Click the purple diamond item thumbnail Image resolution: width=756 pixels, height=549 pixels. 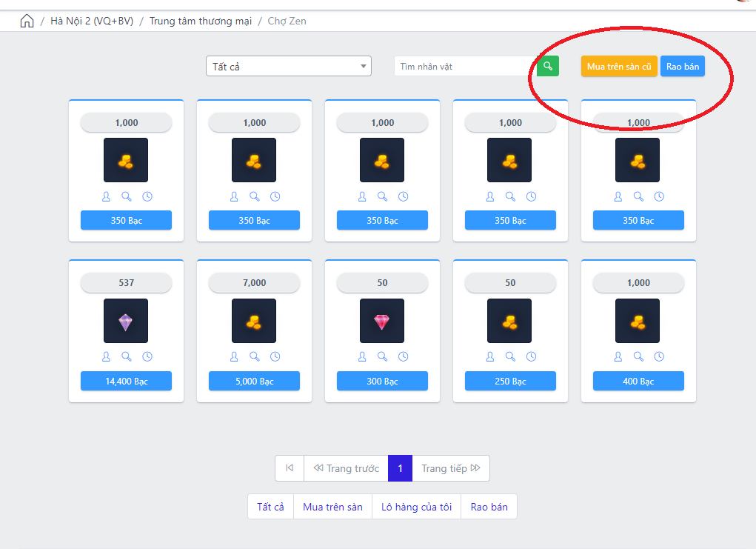(126, 321)
